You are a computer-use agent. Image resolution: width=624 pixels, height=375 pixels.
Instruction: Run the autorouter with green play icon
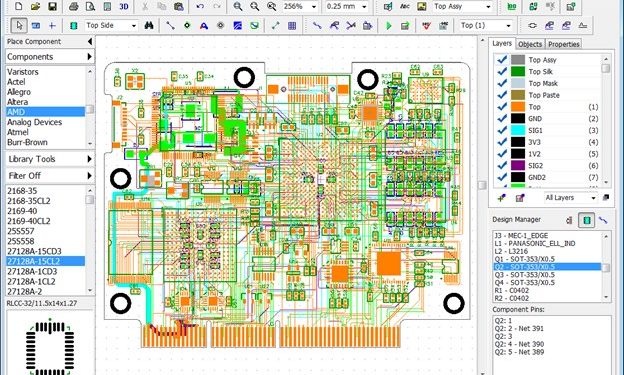point(389,25)
